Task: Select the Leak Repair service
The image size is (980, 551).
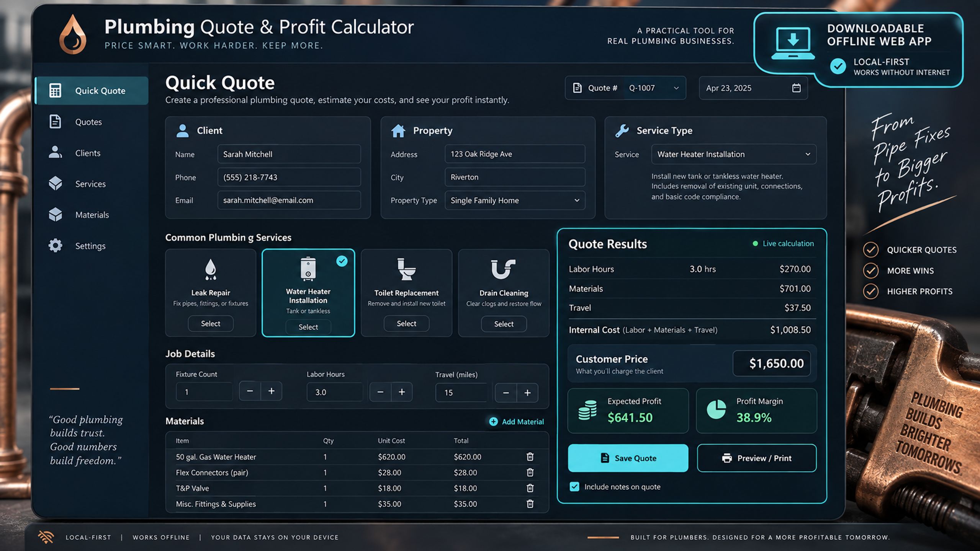Action: [x=211, y=324]
